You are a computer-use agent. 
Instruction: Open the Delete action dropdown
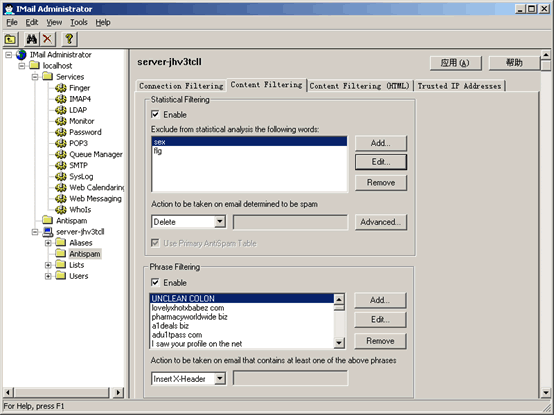pos(219,222)
